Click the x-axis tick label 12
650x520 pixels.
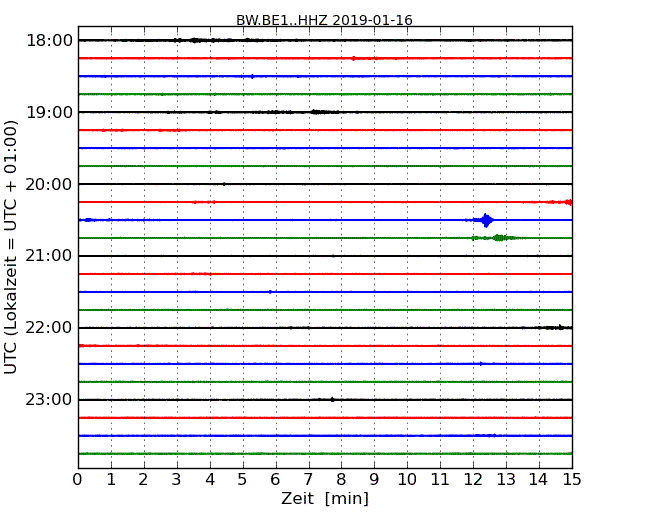(x=473, y=480)
